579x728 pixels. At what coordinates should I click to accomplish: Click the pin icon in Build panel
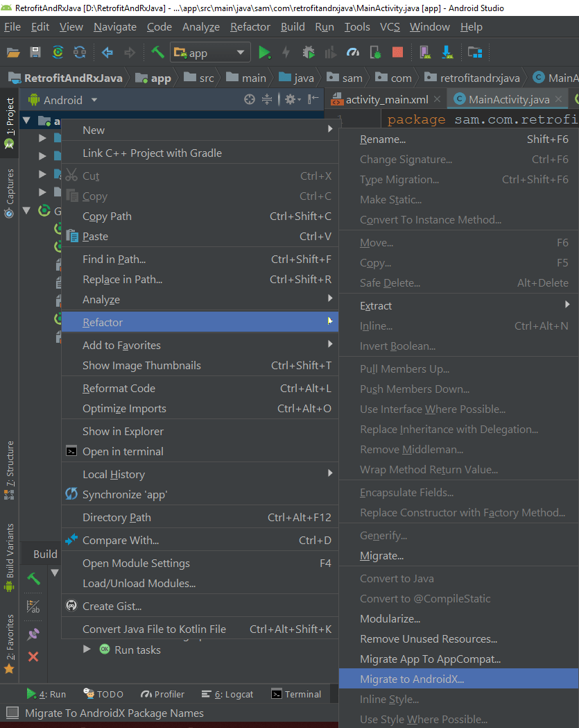tap(33, 634)
